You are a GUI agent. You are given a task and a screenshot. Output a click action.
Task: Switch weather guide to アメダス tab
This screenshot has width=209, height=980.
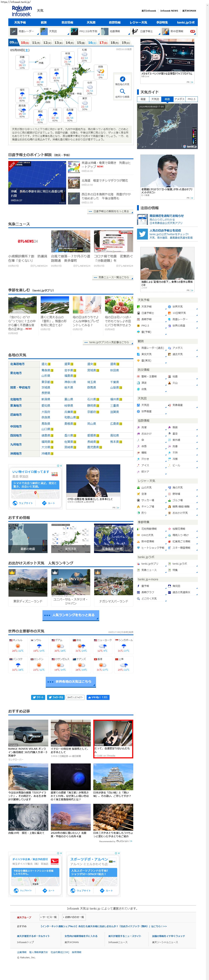tap(179, 99)
